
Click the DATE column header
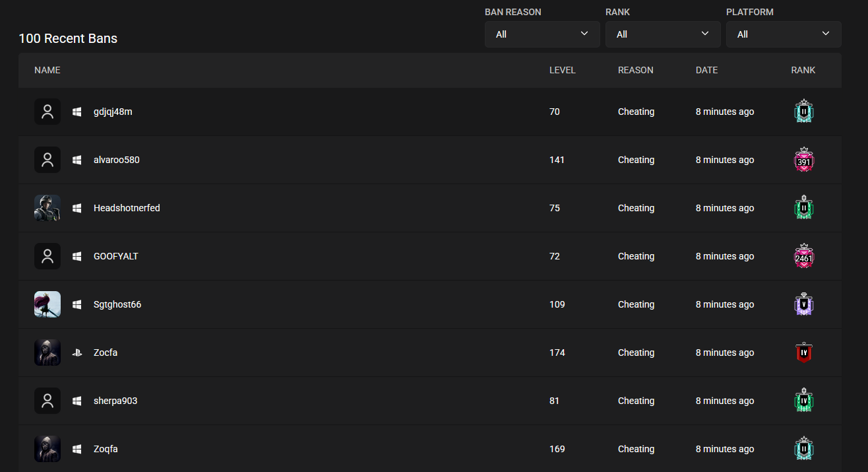(x=706, y=70)
